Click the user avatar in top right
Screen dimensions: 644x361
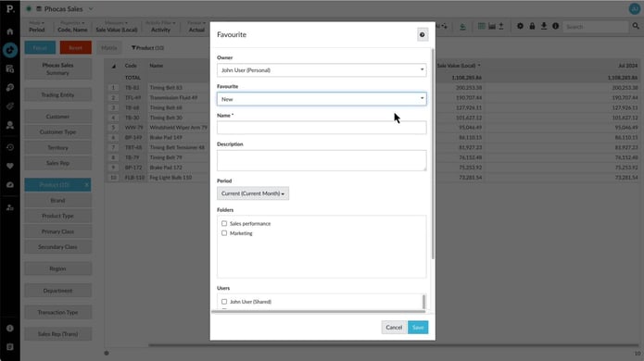[x=634, y=8]
